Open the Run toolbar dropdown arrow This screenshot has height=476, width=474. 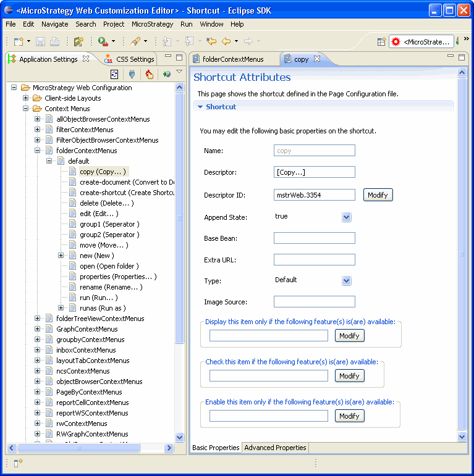coord(113,41)
